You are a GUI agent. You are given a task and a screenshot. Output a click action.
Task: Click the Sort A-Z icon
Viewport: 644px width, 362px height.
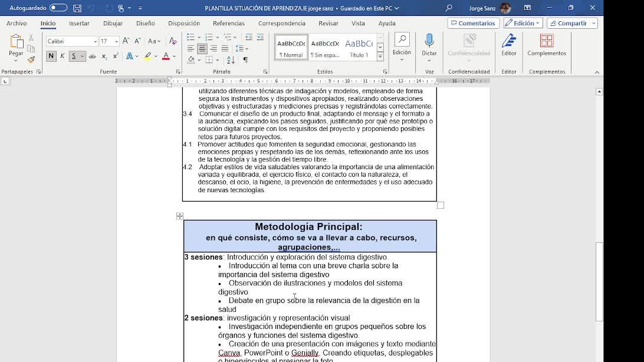click(x=231, y=60)
